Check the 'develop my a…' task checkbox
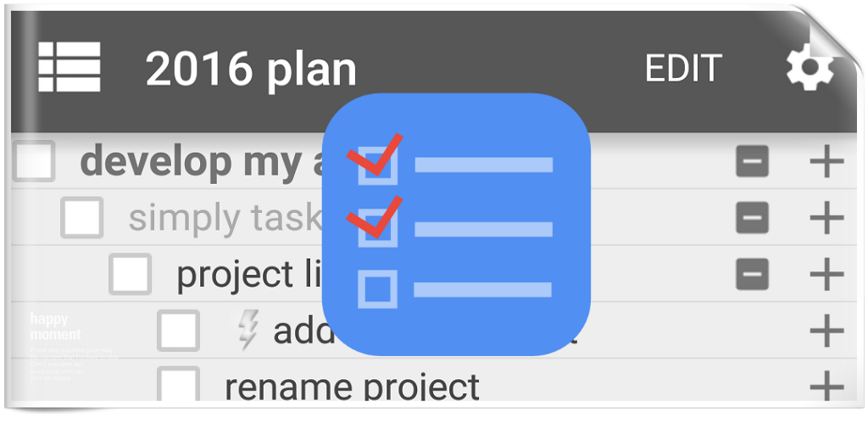Screen dimensions: 868x424 click(34, 161)
